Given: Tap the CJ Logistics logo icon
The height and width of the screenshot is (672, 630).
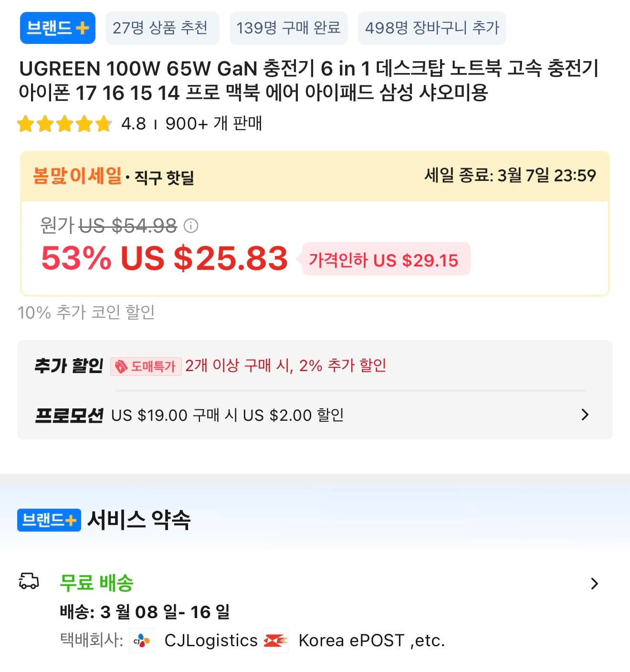Looking at the screenshot, I should click(142, 640).
